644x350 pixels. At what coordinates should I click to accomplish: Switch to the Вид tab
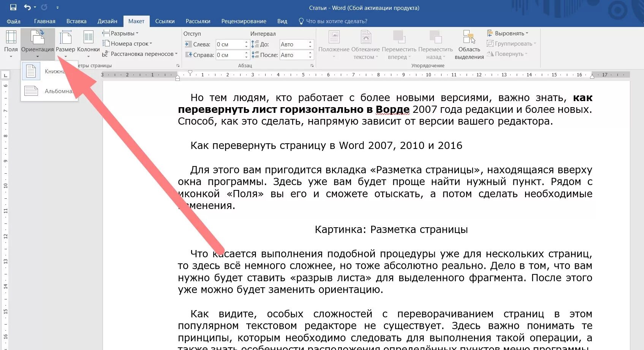pos(282,21)
